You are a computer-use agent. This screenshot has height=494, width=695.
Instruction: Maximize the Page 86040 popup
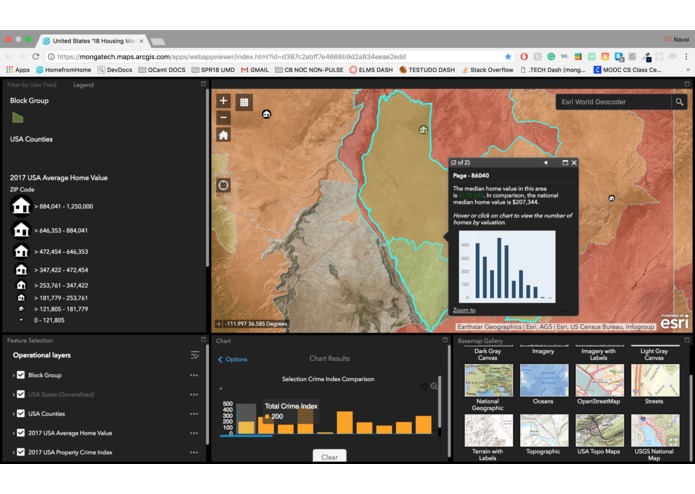click(565, 163)
